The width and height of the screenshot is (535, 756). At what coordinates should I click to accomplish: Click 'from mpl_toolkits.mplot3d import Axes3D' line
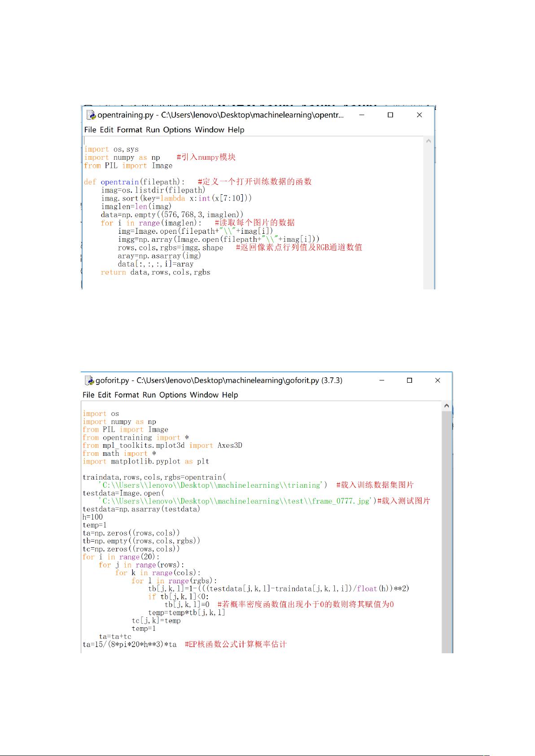[x=162, y=445]
